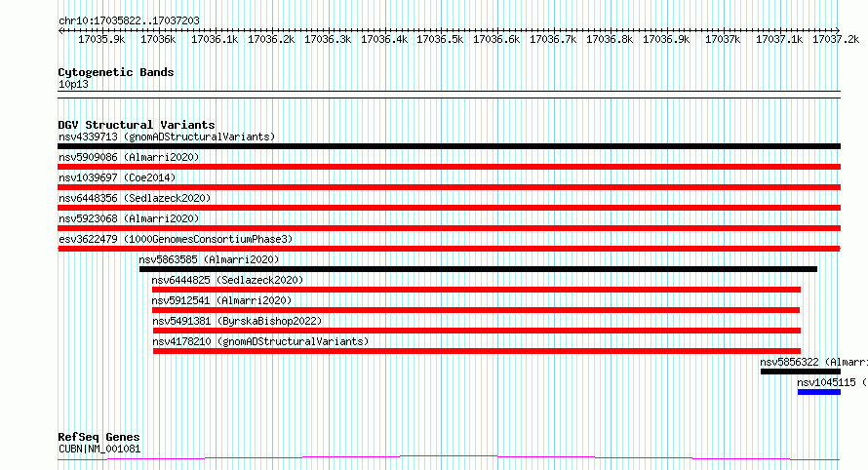Click the black nsv5856322 variant bar
Viewport: 868px width, 470px height.
pyautogui.click(x=801, y=372)
